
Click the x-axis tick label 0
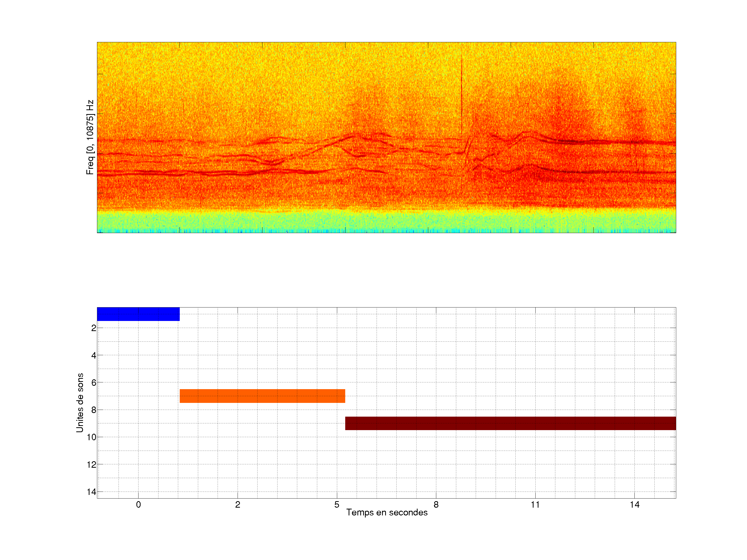pyautogui.click(x=138, y=505)
